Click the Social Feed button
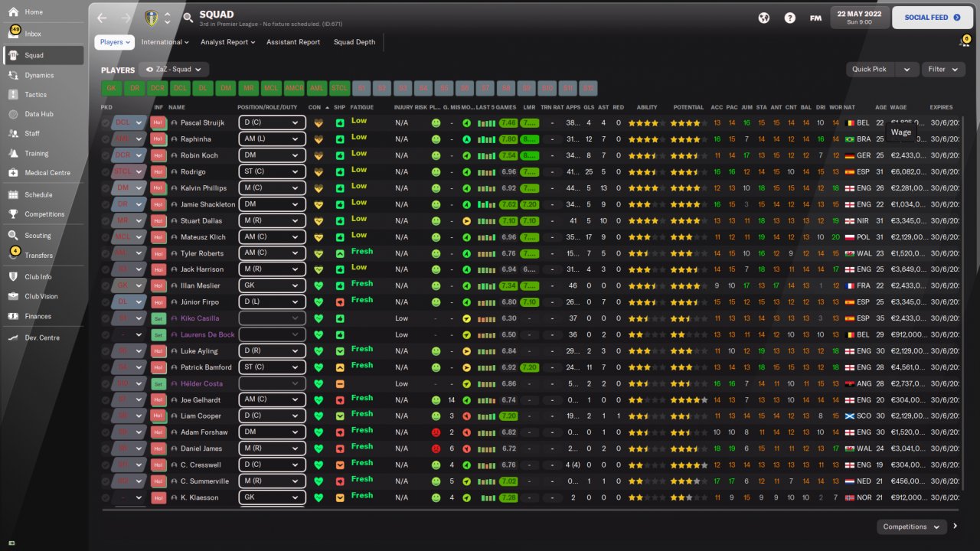 [932, 18]
